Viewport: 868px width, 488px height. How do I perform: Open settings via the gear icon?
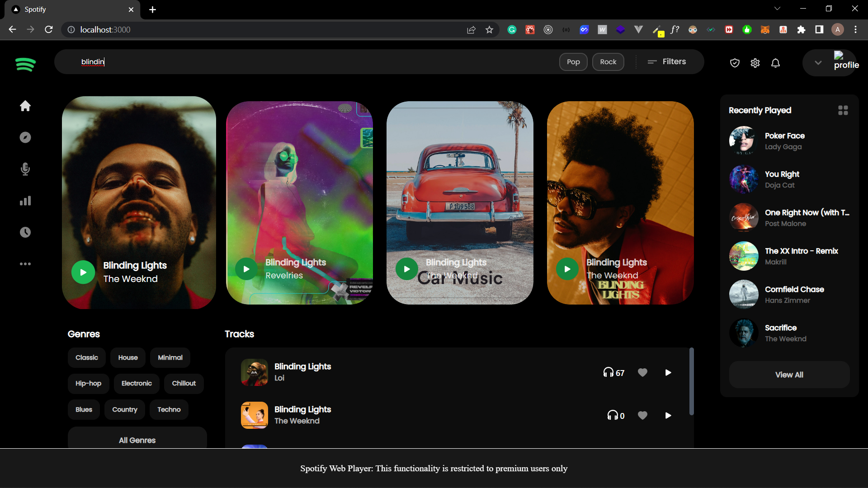coord(755,63)
